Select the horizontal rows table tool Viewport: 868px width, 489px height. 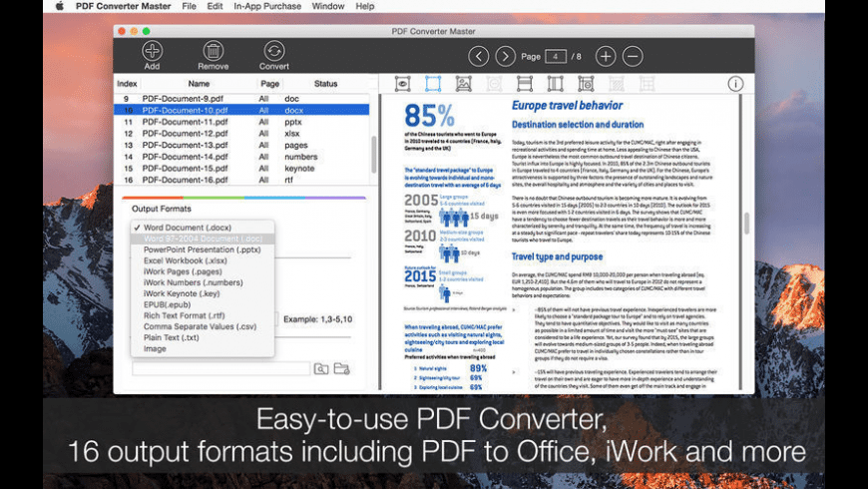524,84
